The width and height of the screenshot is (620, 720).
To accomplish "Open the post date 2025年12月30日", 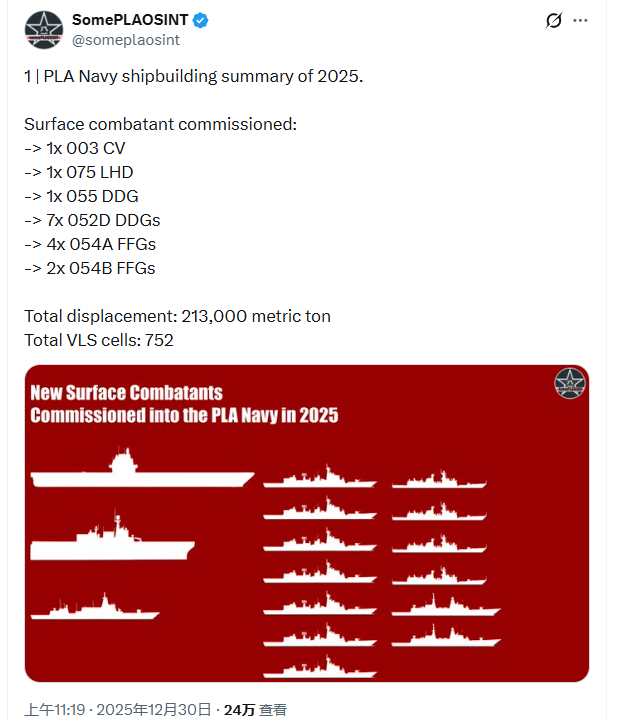I will pos(156,709).
